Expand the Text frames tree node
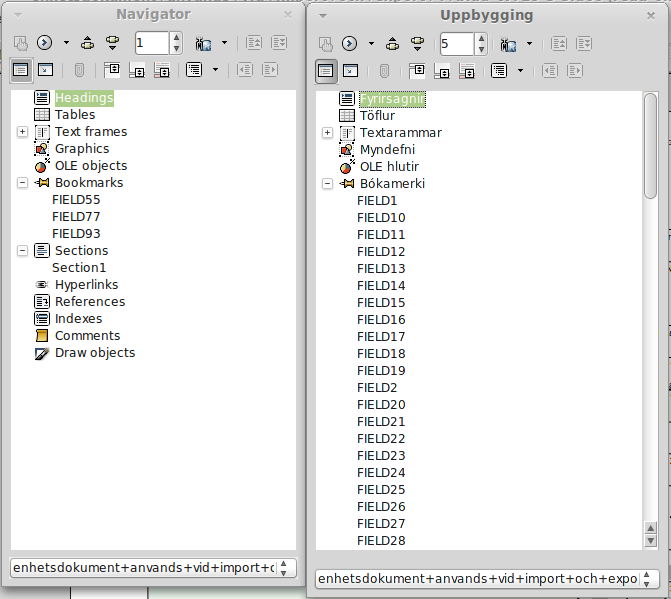Viewport: 671px width, 599px height. tap(22, 132)
